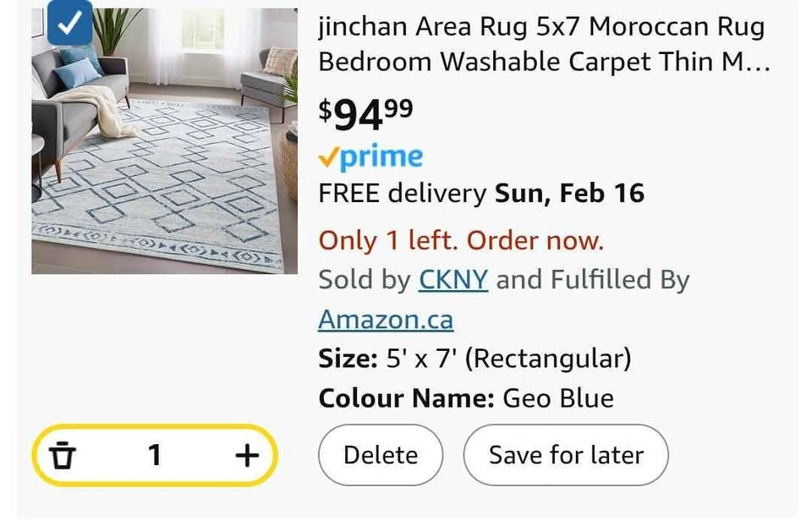812x532 pixels.
Task: Click the truncated title ellipsis after 'Thin M'
Action: (x=758, y=63)
